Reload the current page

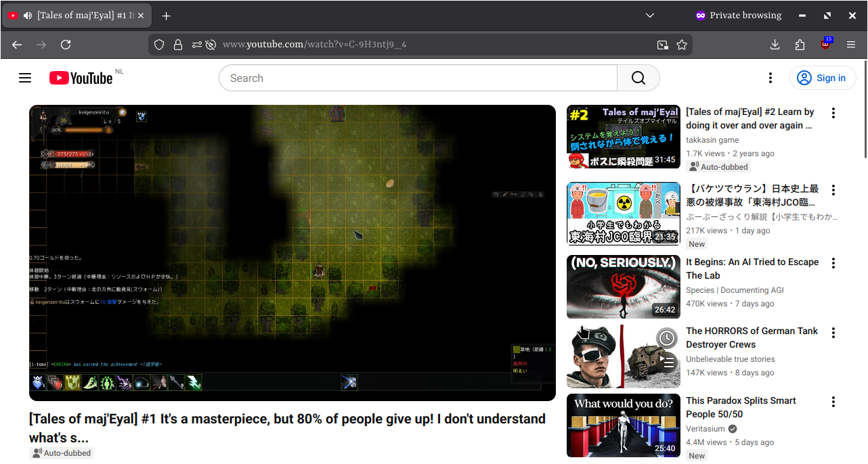pos(66,45)
